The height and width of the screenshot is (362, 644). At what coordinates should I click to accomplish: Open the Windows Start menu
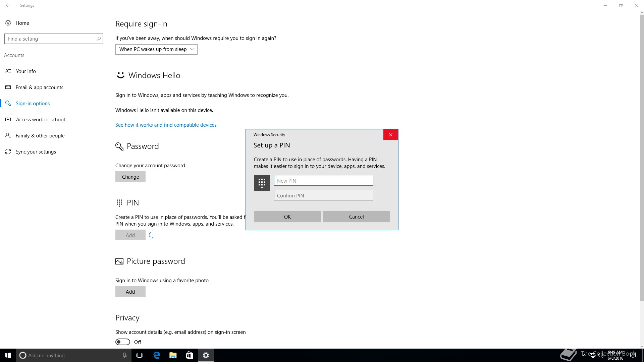8,355
